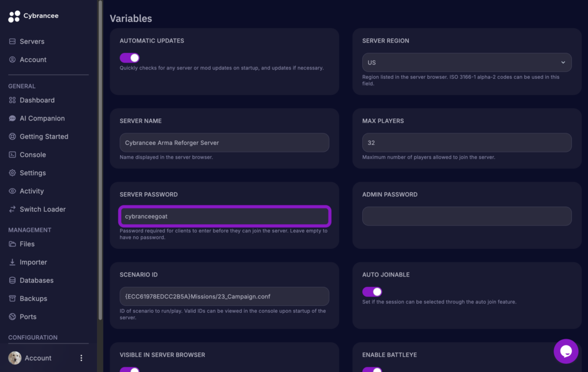Go to the Activity log
The height and width of the screenshot is (372, 588).
pos(32,191)
